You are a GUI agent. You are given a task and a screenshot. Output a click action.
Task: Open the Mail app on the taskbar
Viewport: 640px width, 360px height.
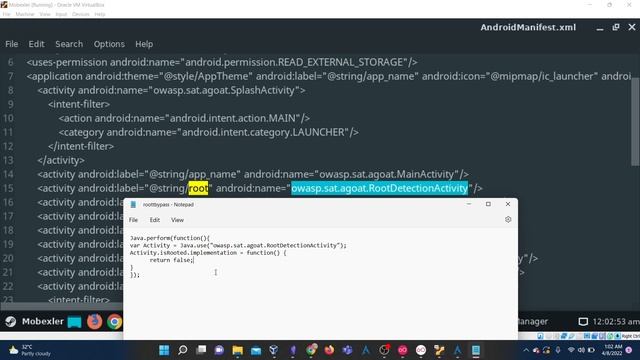pos(256,350)
